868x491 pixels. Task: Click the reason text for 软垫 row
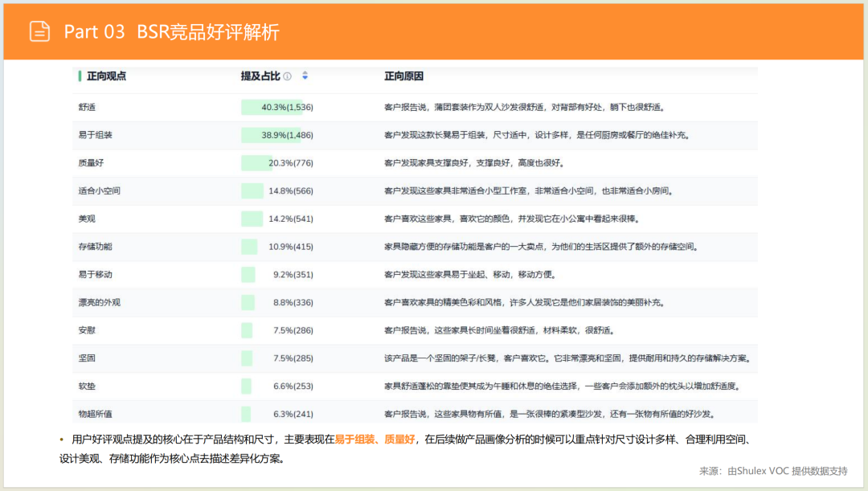[563, 386]
